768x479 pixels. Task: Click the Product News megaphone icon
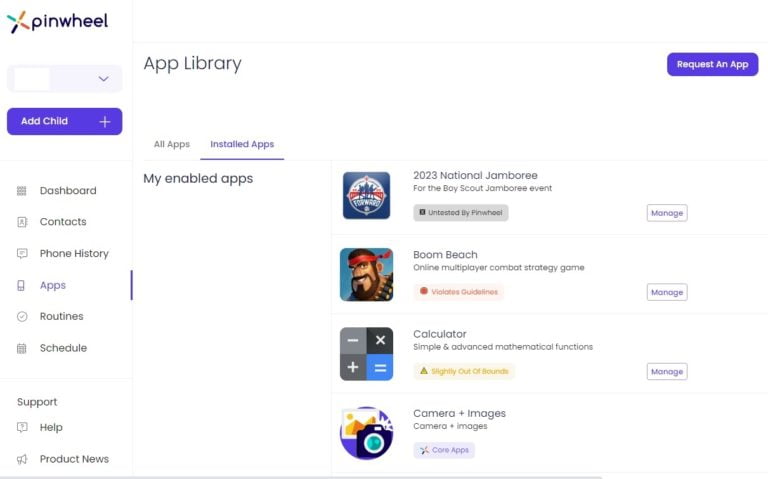pos(22,459)
